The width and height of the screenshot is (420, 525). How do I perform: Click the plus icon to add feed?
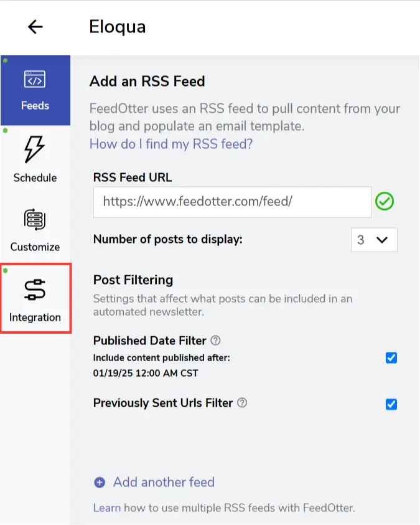click(100, 483)
